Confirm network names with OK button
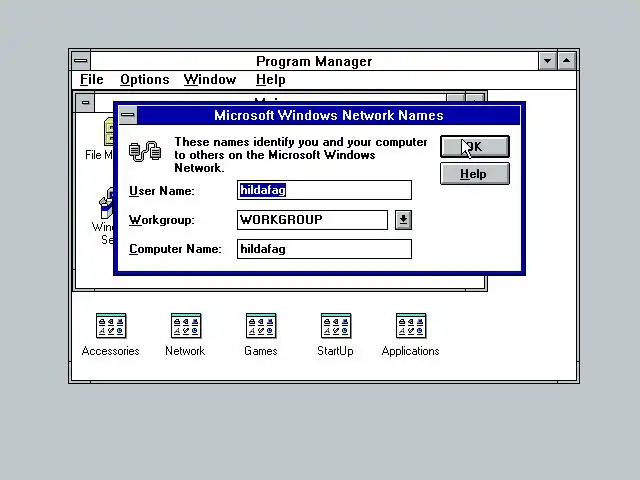Image resolution: width=640 pixels, height=480 pixels. click(475, 147)
